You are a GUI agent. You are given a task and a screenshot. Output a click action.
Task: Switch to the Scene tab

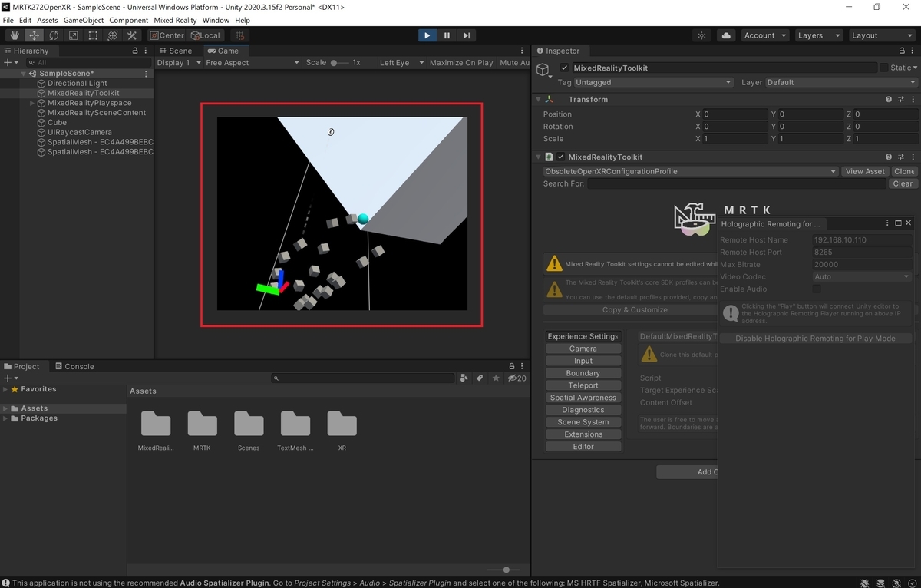[x=175, y=51]
